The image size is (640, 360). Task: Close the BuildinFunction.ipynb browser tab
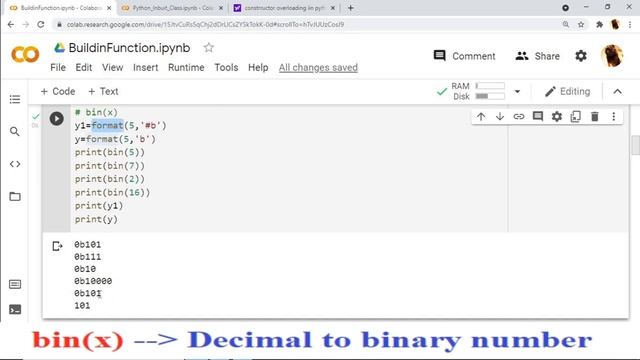tap(109, 8)
